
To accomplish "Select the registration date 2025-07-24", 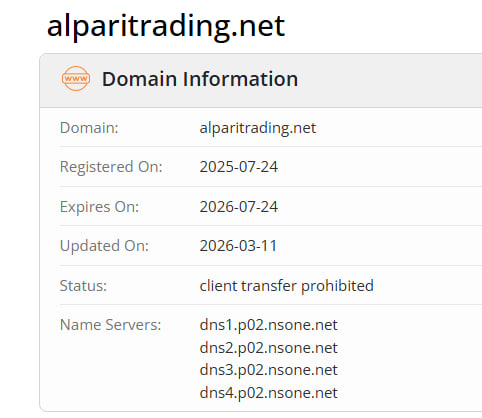I will 239,167.
